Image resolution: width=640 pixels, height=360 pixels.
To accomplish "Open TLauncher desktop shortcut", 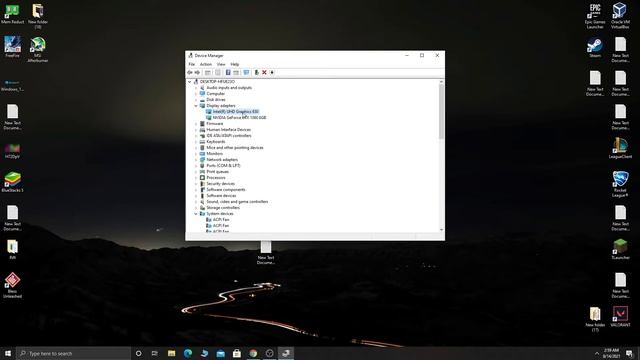I will click(x=620, y=249).
